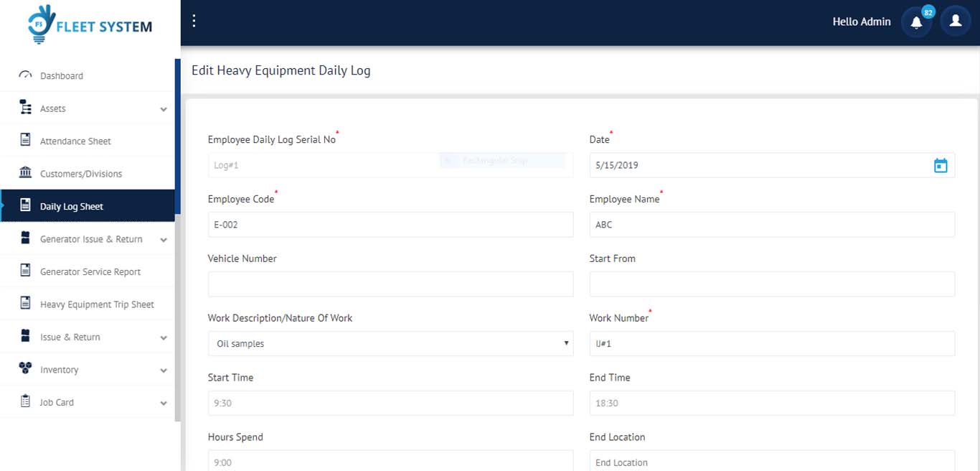Image resolution: width=980 pixels, height=471 pixels.
Task: Click the Job Card clipboard icon
Action: pos(26,402)
